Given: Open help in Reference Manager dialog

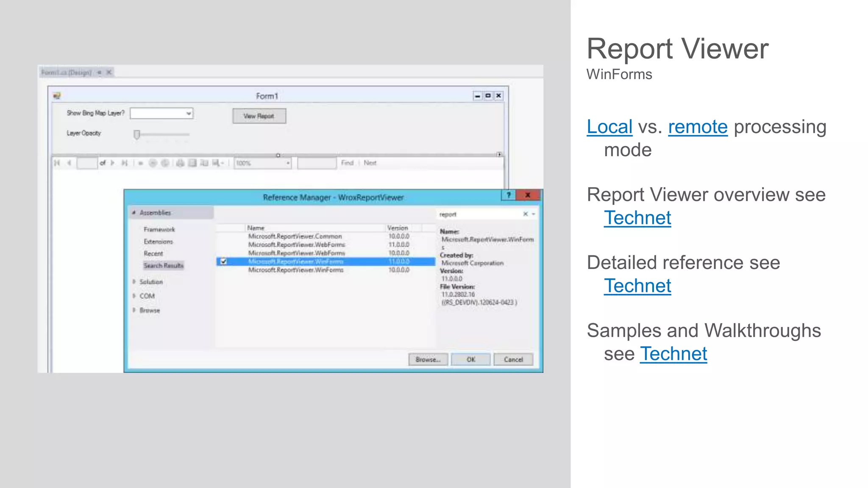Looking at the screenshot, I should (509, 195).
